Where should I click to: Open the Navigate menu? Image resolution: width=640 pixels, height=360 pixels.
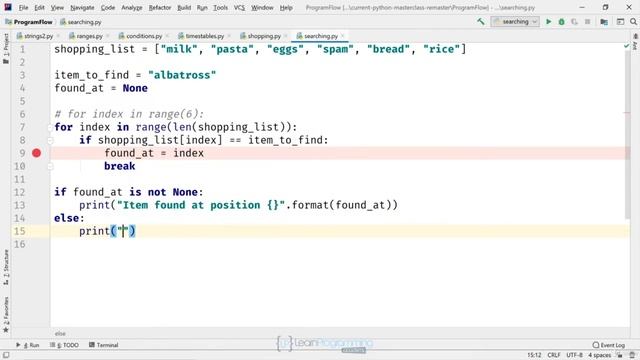point(82,7)
